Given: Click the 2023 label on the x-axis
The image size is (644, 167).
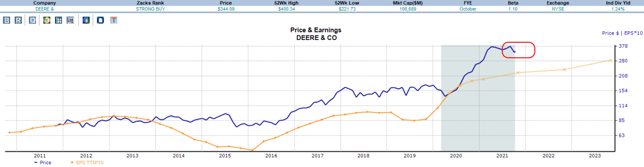Looking at the screenshot, I should 595,156.
